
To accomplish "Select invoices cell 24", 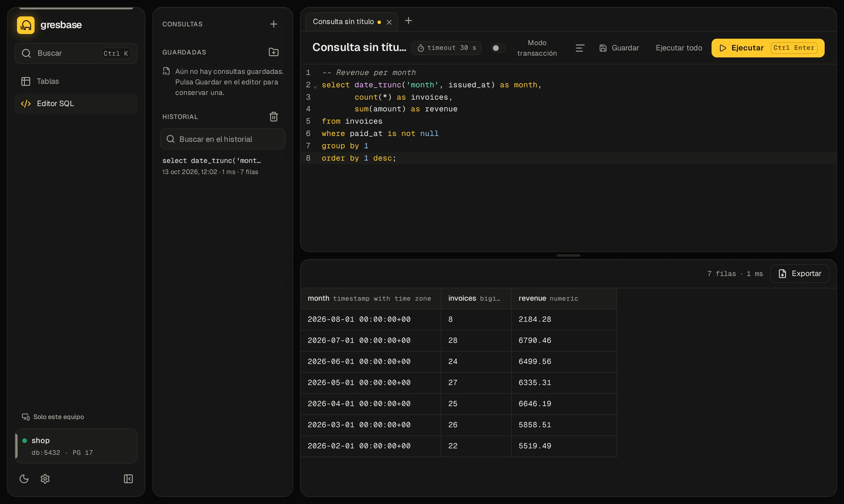I will pyautogui.click(x=476, y=362).
